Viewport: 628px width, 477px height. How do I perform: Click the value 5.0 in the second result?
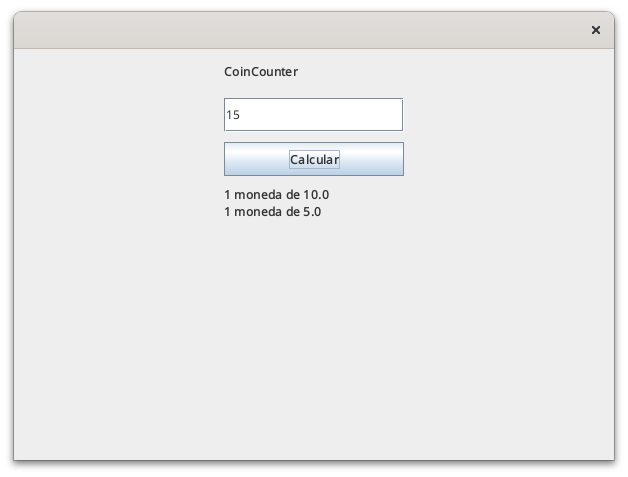click(312, 212)
